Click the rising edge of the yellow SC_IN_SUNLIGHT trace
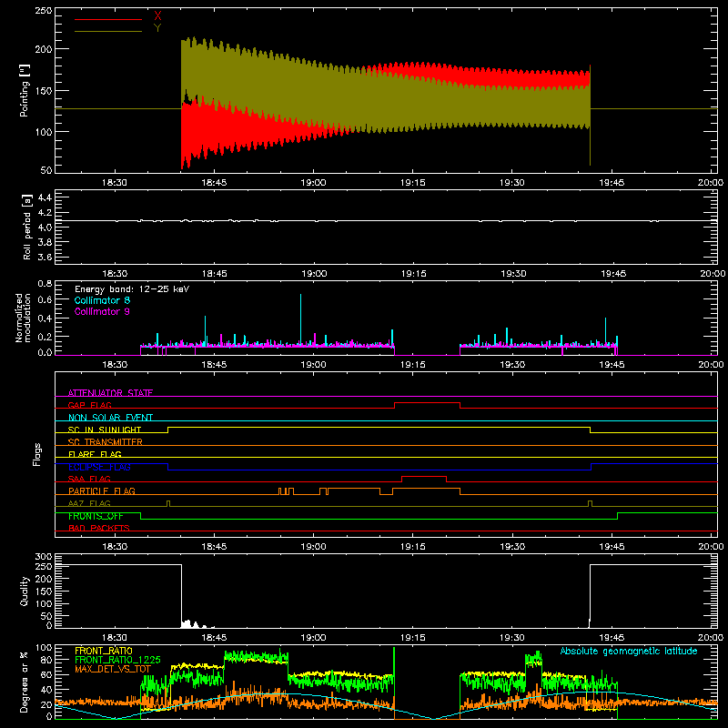728x728 pixels. (x=168, y=430)
